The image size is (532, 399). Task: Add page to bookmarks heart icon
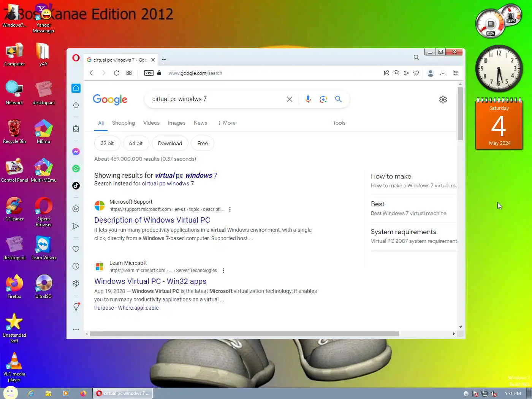click(416, 73)
